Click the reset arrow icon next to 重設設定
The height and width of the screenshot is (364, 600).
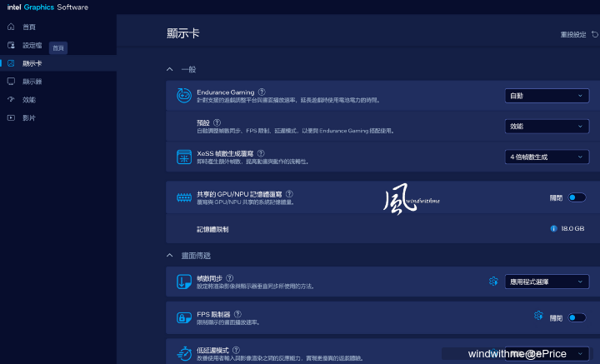(x=595, y=34)
